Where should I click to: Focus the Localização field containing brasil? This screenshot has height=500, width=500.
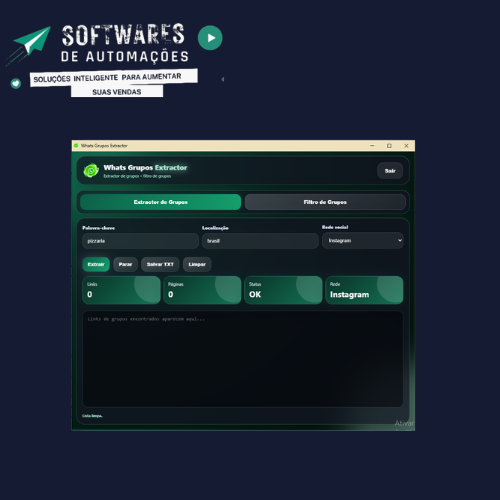(260, 241)
